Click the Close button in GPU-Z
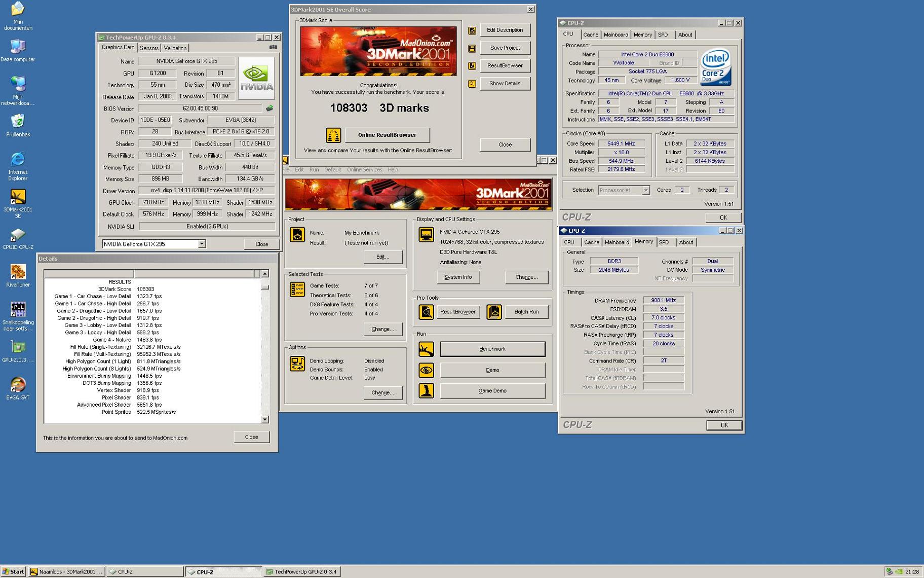The image size is (924, 578). 261,244
